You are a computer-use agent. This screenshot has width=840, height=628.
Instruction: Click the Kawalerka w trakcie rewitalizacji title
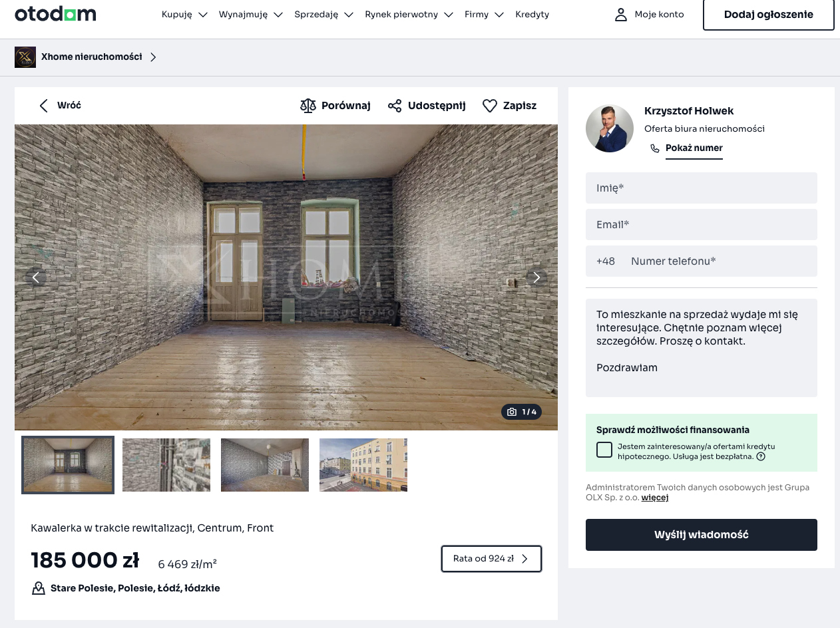(x=152, y=528)
